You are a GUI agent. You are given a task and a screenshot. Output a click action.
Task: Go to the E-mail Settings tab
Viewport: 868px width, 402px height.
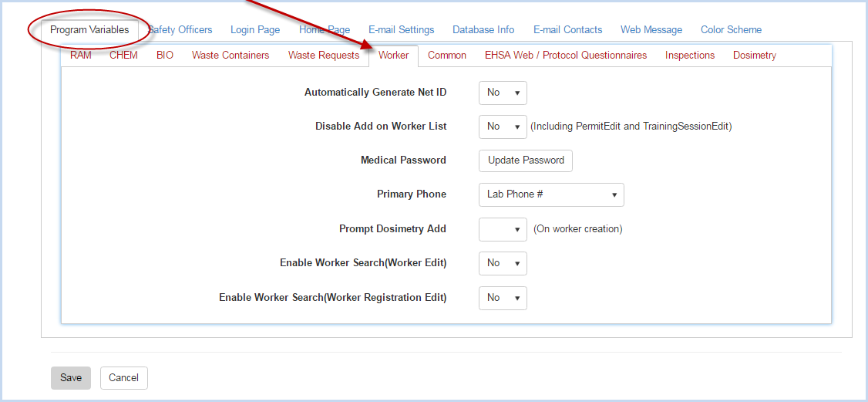tap(402, 30)
